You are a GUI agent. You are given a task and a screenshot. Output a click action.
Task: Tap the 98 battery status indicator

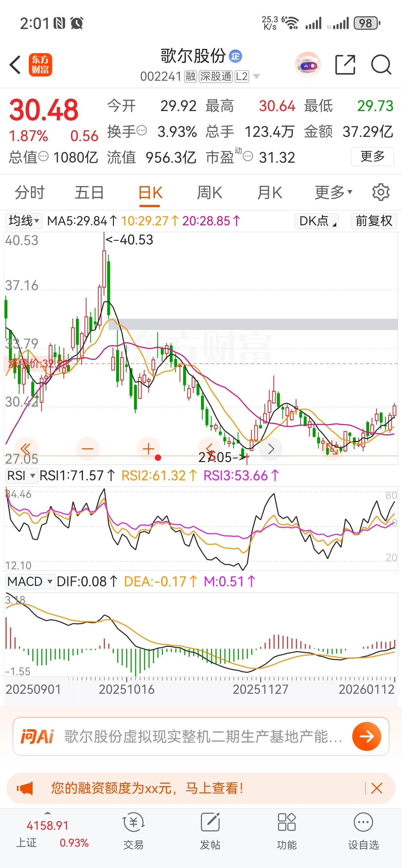click(367, 23)
